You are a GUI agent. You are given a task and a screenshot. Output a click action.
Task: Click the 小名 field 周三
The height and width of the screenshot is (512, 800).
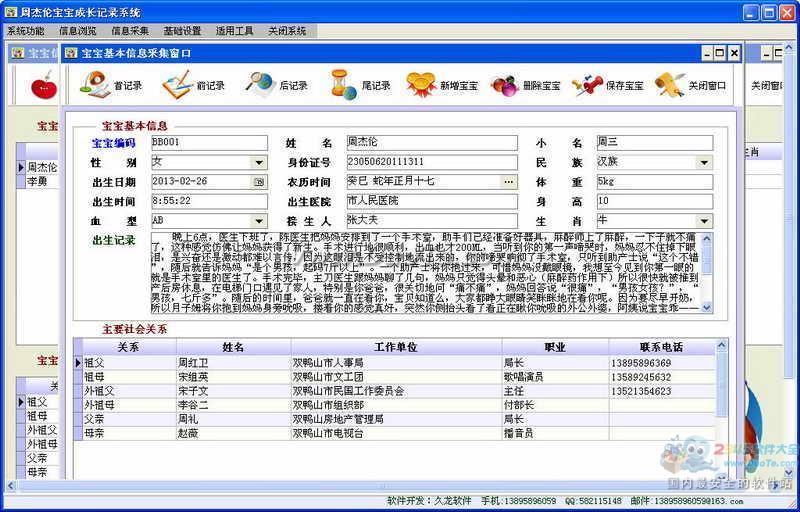(x=655, y=143)
